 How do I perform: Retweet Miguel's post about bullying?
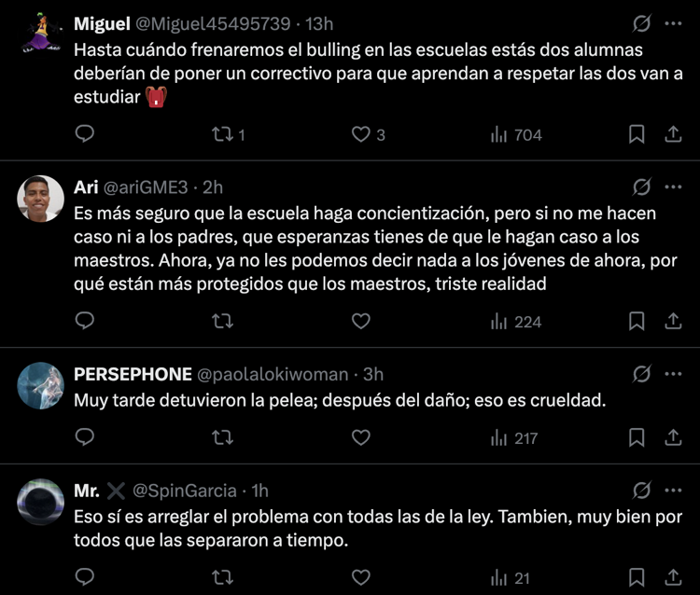point(222,134)
